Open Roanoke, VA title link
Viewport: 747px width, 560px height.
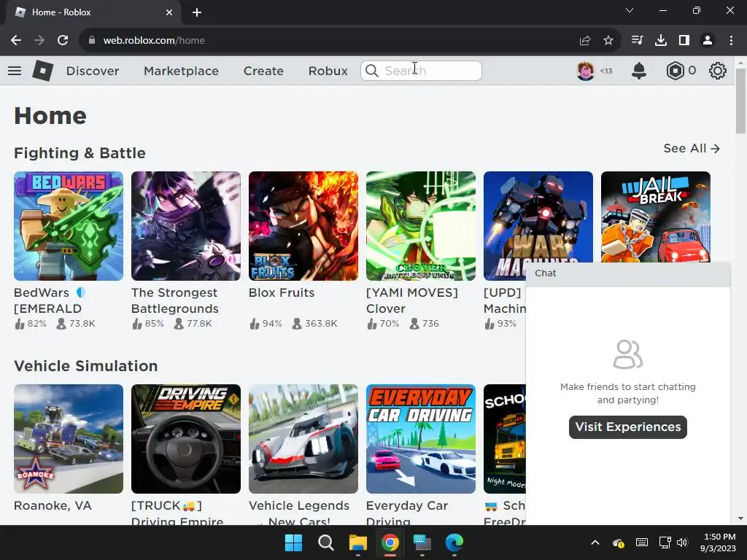click(x=53, y=505)
